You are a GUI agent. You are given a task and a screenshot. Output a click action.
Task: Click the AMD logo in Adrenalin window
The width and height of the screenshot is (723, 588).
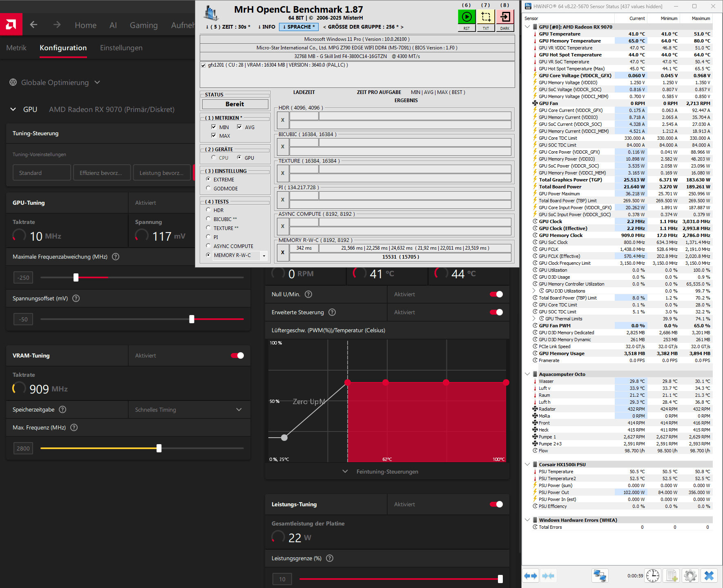(x=11, y=25)
